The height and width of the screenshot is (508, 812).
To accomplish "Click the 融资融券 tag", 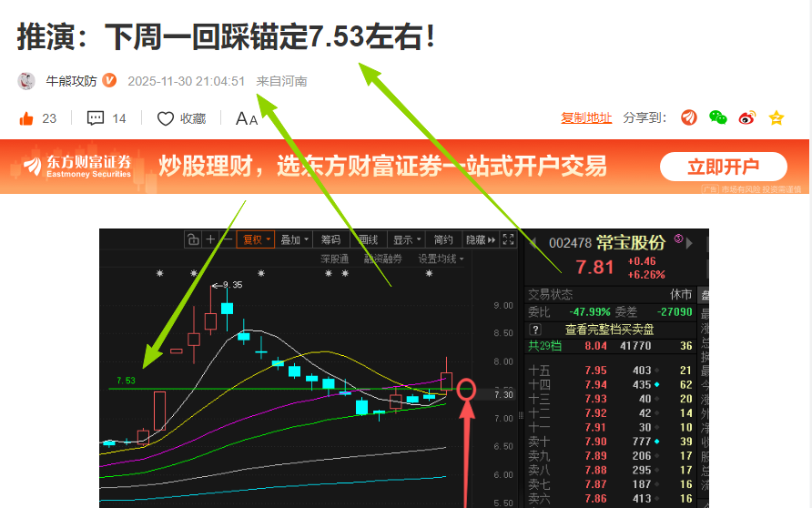I will (x=382, y=259).
